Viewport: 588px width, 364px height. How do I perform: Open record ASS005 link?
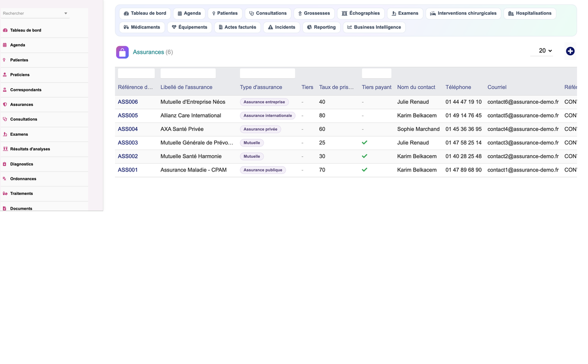[128, 116]
